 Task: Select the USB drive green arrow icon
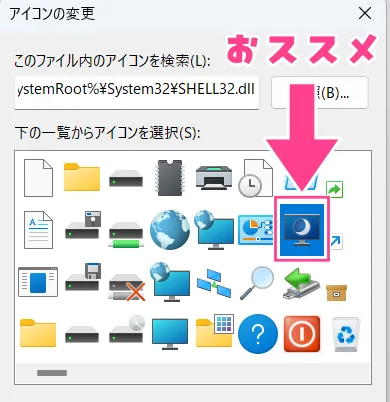pyautogui.click(x=302, y=283)
